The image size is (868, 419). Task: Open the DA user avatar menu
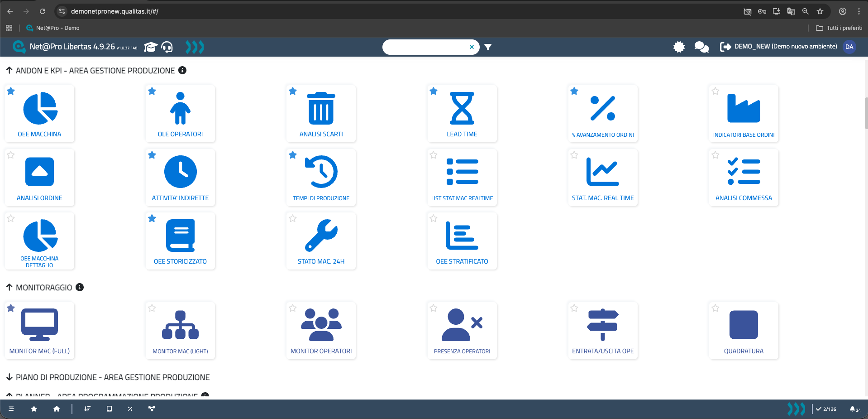(x=849, y=47)
